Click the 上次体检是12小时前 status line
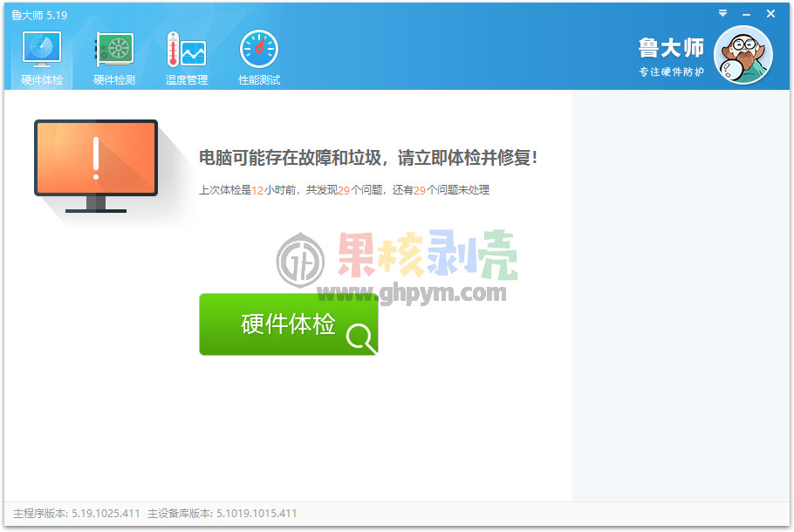Viewport: 794px width, 532px height. coord(345,190)
